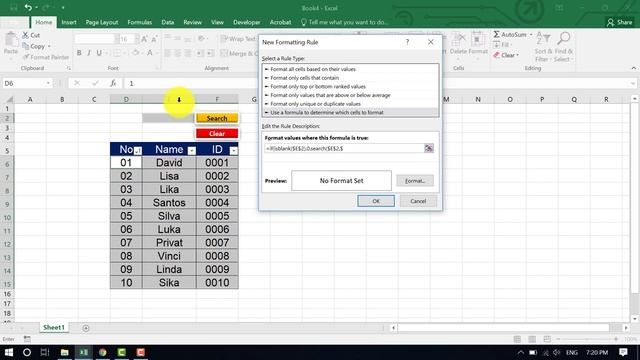Screen dimensions: 640x360
Task: Click Tell me what you want to do
Action: pyautogui.click(x=344, y=22)
